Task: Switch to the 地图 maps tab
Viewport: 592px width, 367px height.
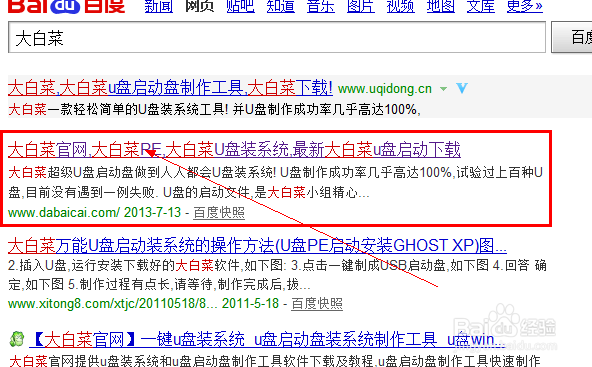Action: tap(441, 6)
